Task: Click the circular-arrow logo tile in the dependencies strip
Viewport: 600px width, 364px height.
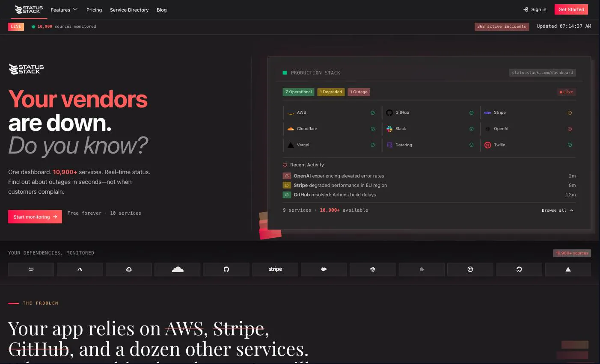Action: point(519,269)
